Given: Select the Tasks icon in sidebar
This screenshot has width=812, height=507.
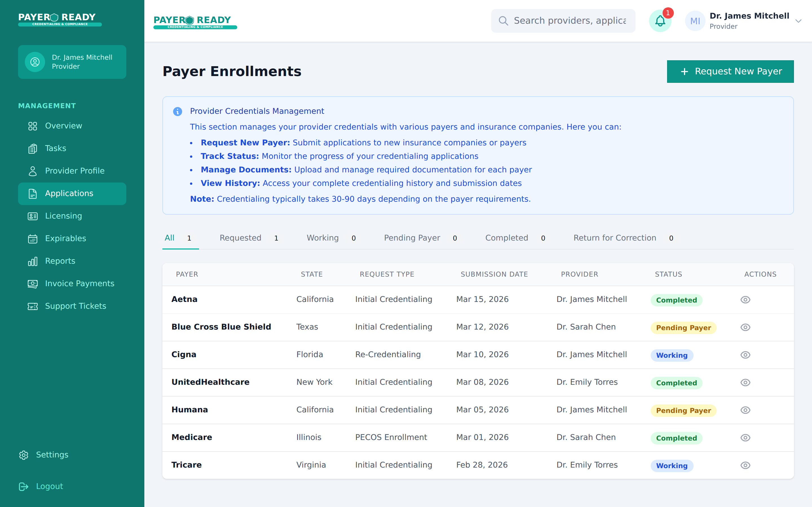Looking at the screenshot, I should (32, 148).
